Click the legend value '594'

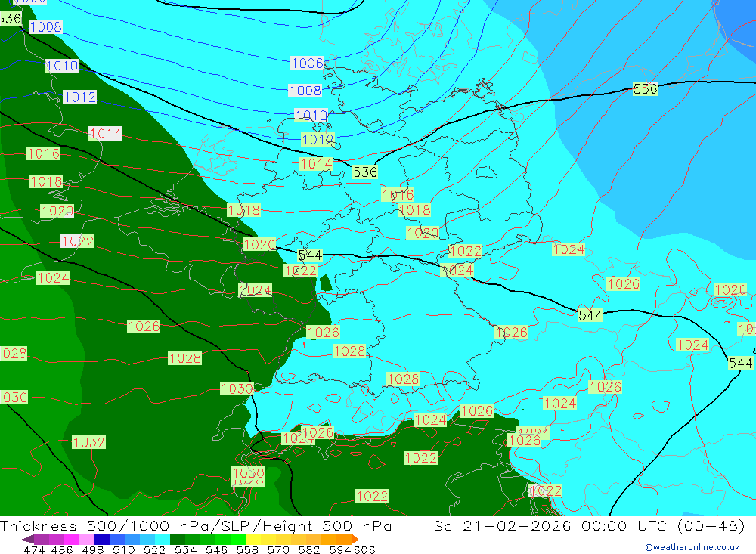coord(340,549)
